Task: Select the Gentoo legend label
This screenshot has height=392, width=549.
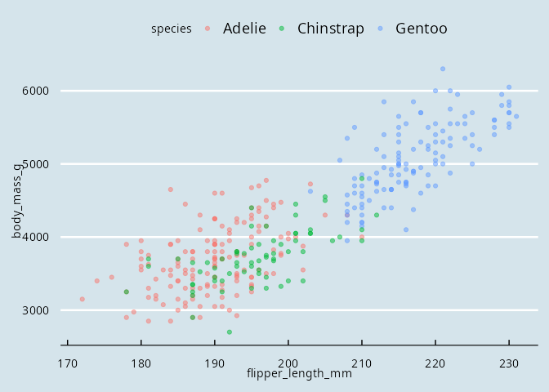Action: (421, 29)
